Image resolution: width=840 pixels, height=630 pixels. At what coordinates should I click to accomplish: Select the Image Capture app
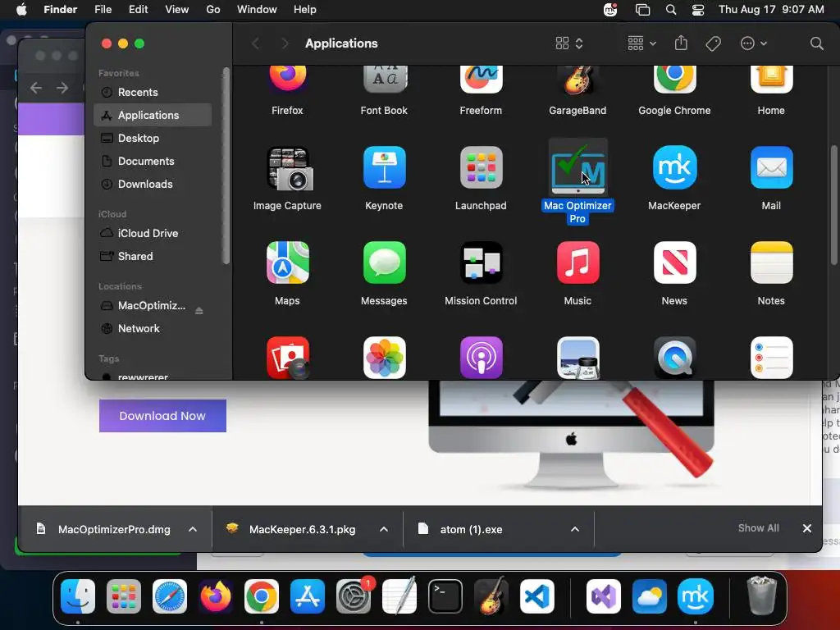click(288, 168)
